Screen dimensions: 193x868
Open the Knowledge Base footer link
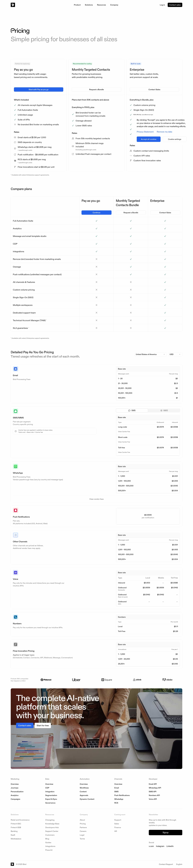tap(52, 824)
